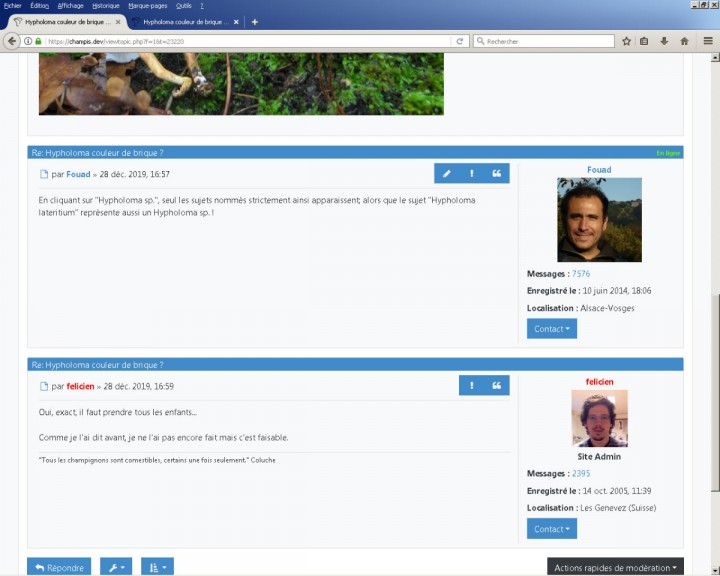The width and height of the screenshot is (720, 576).
Task: Report Fouad's post with exclamation icon
Action: [472, 173]
